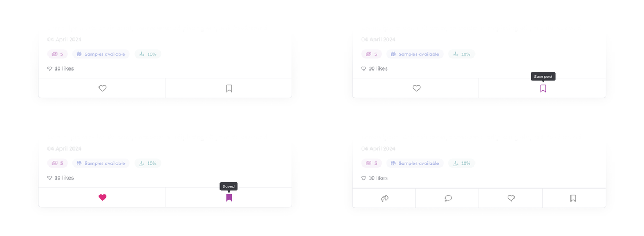The width and height of the screenshot is (644, 236).
Task: Click the Samples available tag in the bottom-right card
Action: [x=415, y=163]
